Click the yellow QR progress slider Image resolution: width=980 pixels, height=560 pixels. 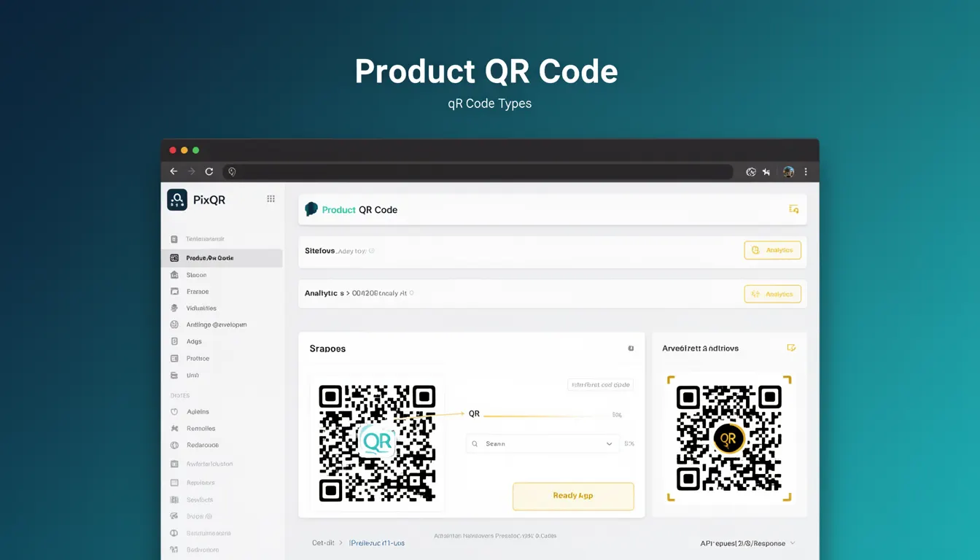545,416
